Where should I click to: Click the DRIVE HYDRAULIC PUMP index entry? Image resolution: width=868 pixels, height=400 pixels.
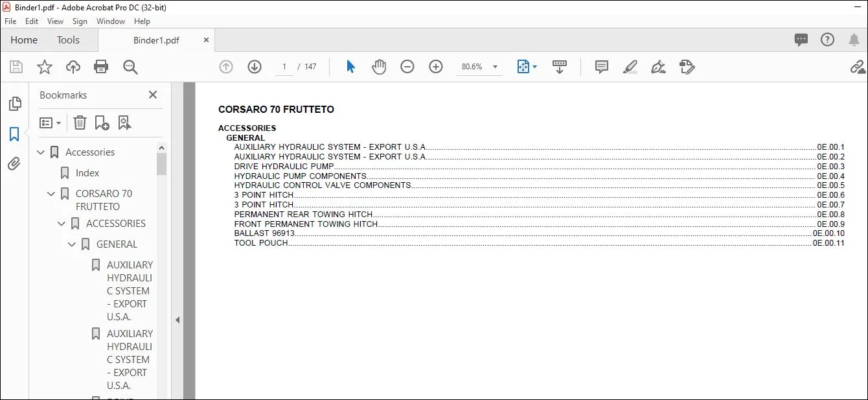coord(540,166)
